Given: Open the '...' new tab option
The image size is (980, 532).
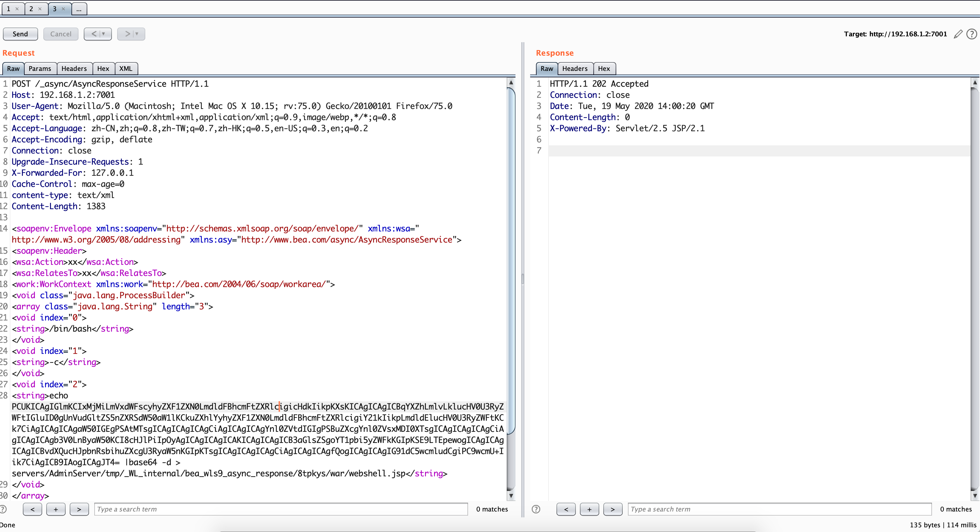Looking at the screenshot, I should (x=79, y=9).
